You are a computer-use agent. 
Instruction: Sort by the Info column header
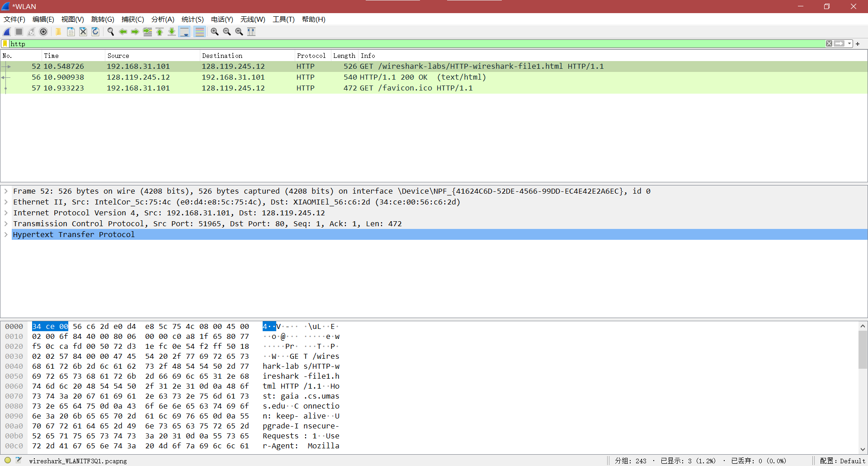point(613,56)
